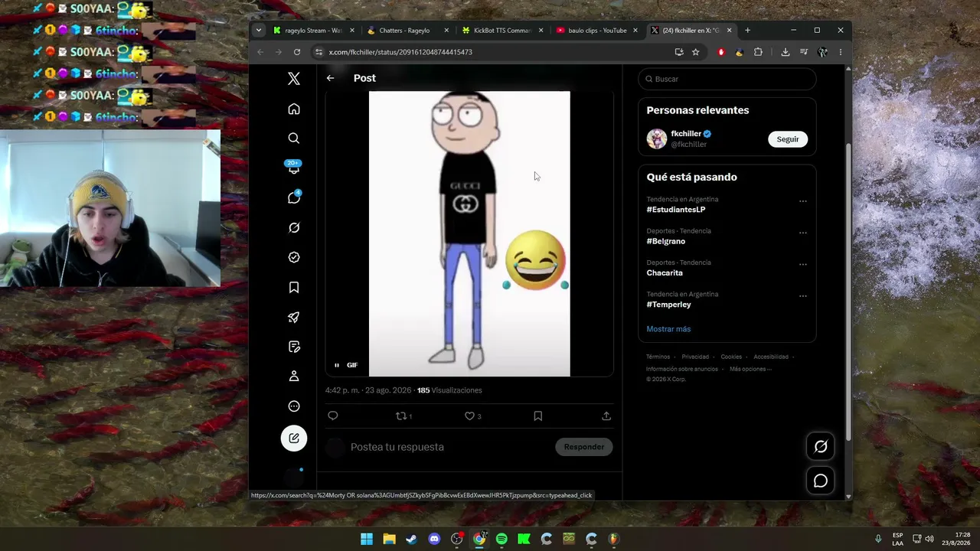Image resolution: width=980 pixels, height=551 pixels.
Task: Click the x.com address bar URL
Action: [400, 52]
